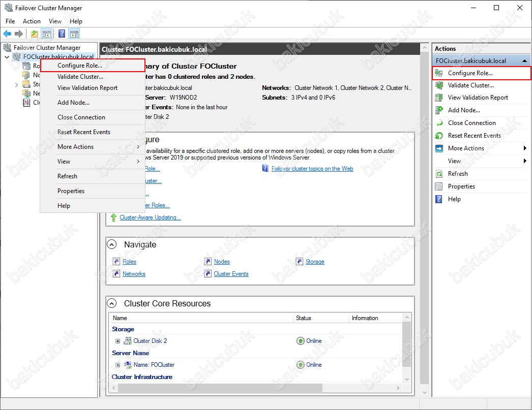
Task: Open the Action menu
Action: point(32,21)
